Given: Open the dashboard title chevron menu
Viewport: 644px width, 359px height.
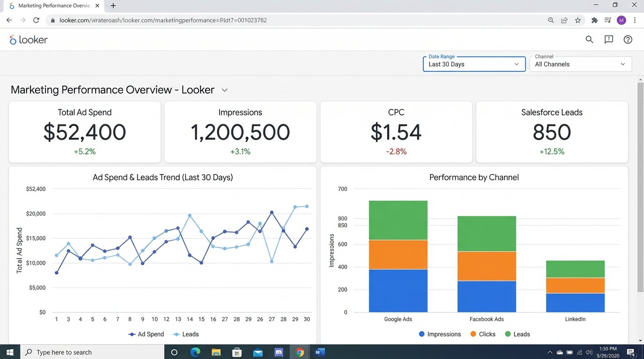Looking at the screenshot, I should (x=224, y=90).
